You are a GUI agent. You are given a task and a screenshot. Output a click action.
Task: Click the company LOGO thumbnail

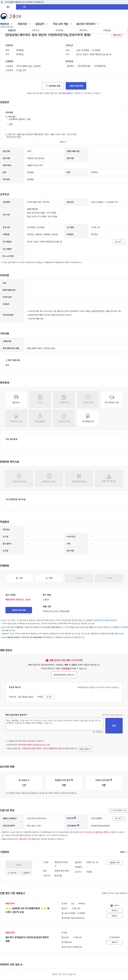tap(19, 865)
